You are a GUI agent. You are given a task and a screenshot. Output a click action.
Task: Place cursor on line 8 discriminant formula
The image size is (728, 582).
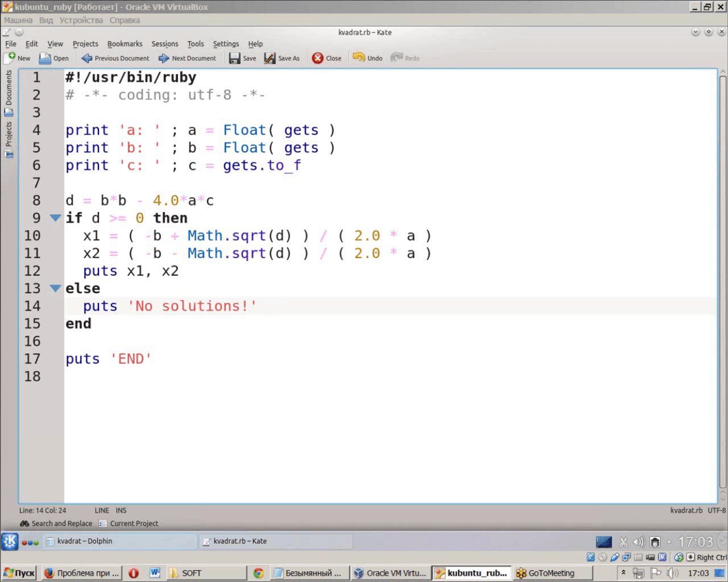point(139,200)
